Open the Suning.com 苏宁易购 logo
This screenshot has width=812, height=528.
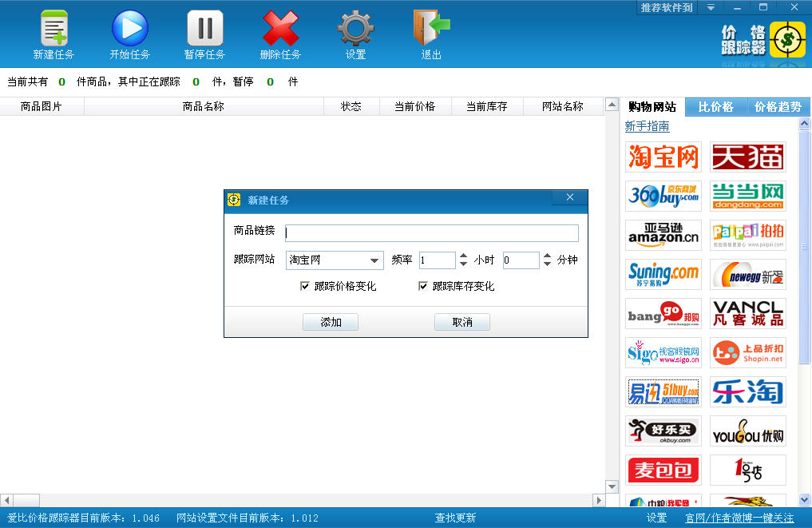pyautogui.click(x=663, y=275)
